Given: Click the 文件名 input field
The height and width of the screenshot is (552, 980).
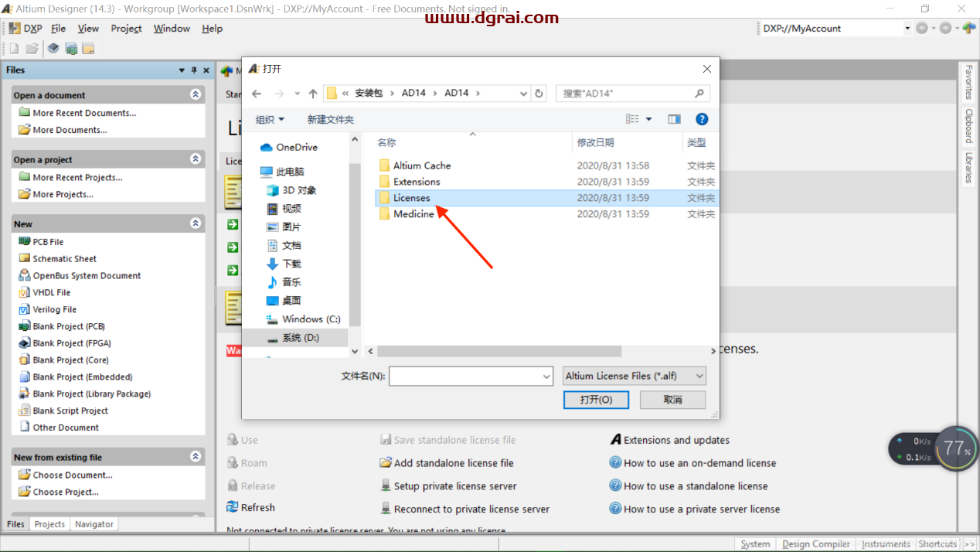Looking at the screenshot, I should click(x=471, y=376).
